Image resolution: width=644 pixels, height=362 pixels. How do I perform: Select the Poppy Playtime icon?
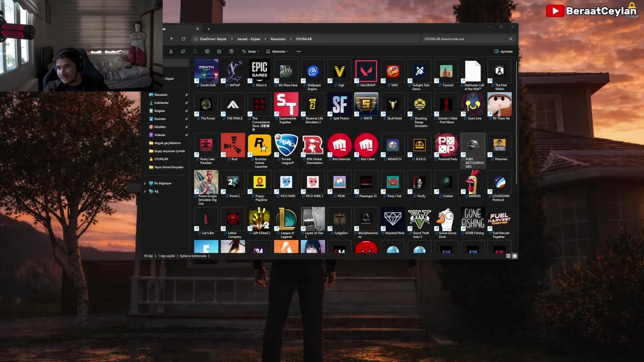coord(260,182)
